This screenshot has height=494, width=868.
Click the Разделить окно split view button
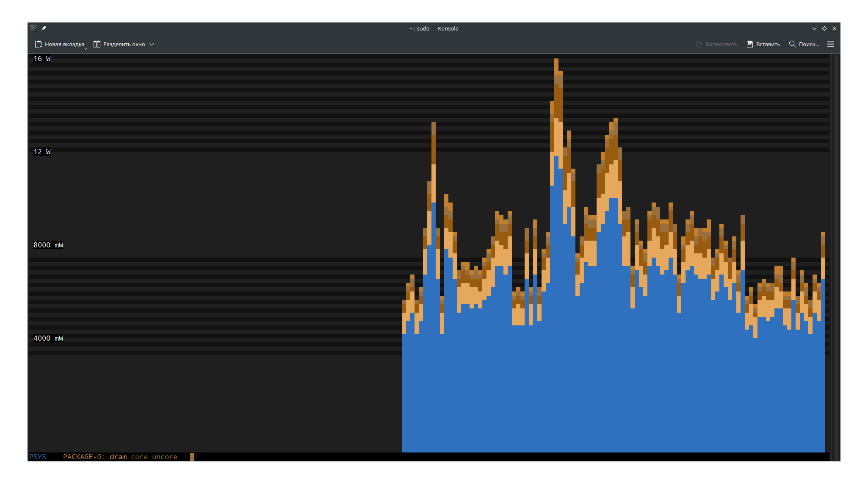[x=119, y=44]
